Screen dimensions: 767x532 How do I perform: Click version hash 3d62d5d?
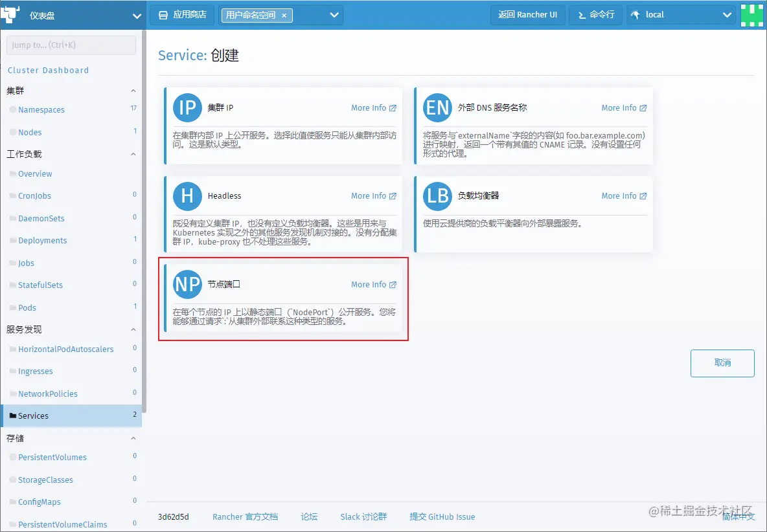point(173,517)
